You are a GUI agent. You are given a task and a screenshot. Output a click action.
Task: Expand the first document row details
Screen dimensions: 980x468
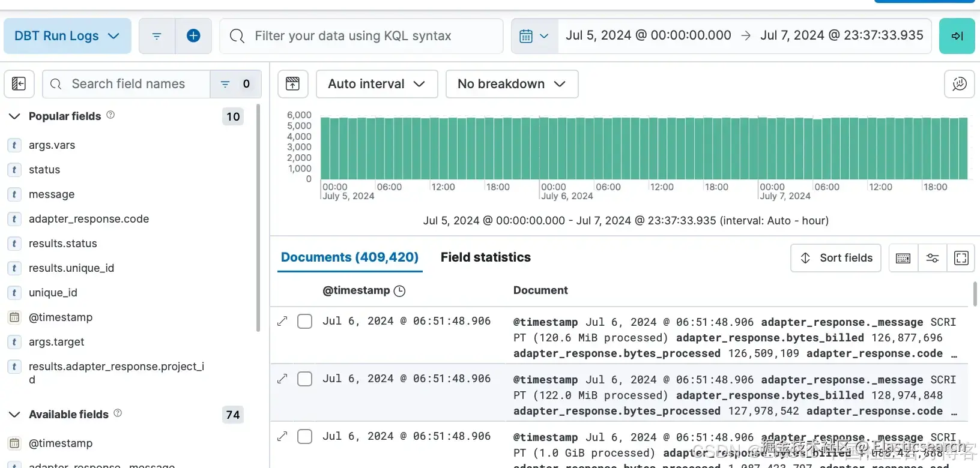click(x=282, y=322)
